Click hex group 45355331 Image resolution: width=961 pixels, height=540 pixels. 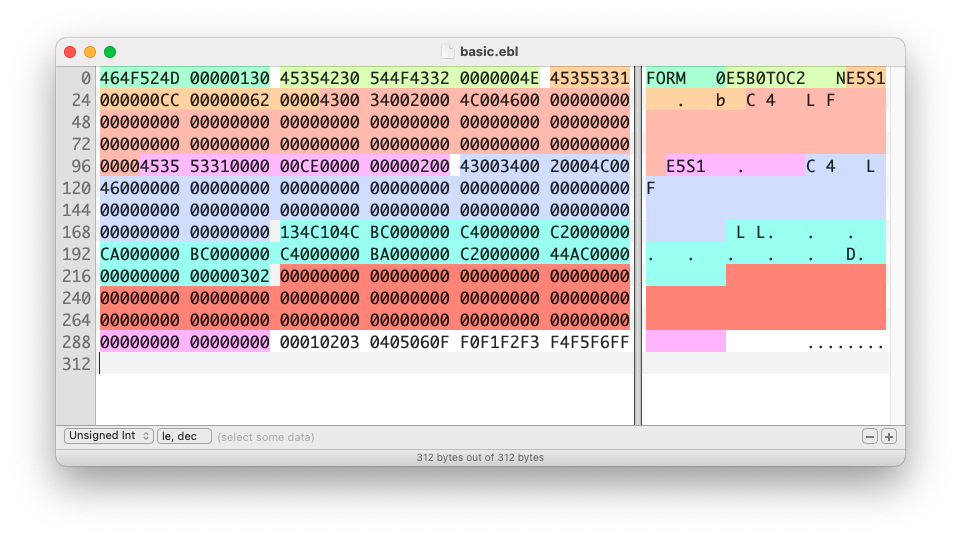[x=590, y=78]
